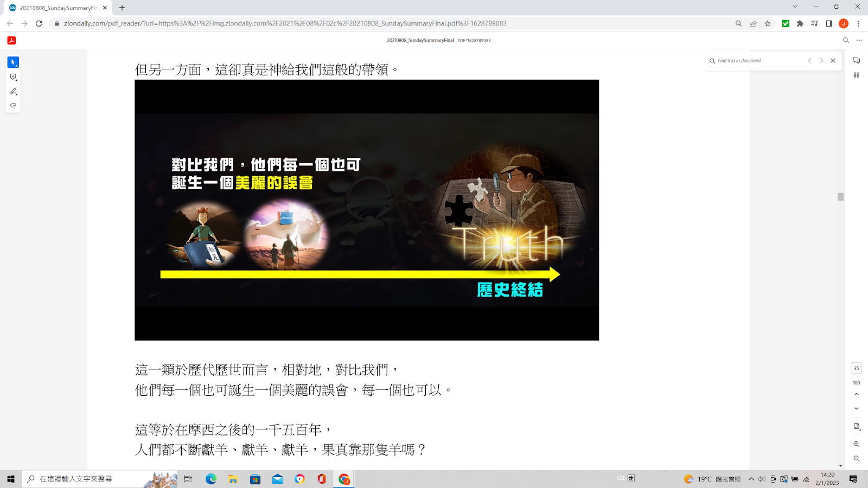Click the taskbar search box
Image resolution: width=868 pixels, height=488 pixels.
pyautogui.click(x=100, y=479)
